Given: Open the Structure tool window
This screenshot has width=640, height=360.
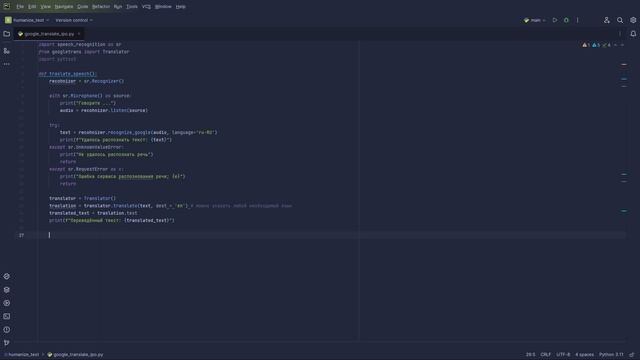Looking at the screenshot, I should click(x=7, y=51).
